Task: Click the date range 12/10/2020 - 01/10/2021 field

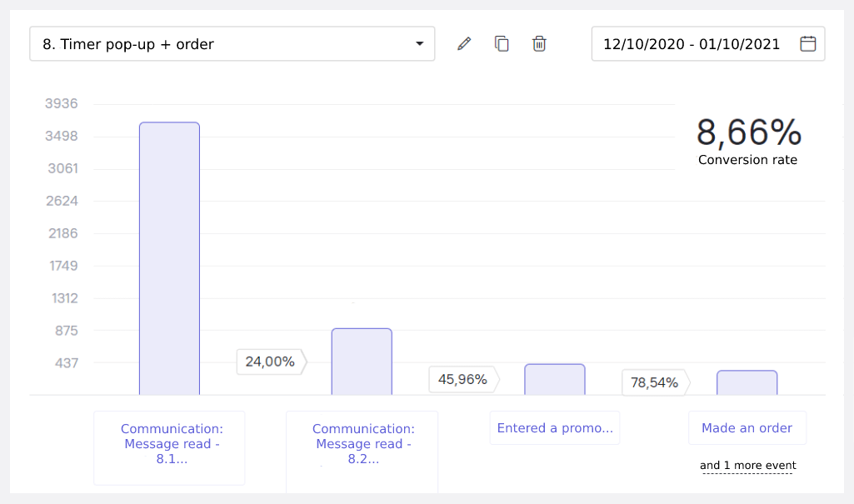Action: pyautogui.click(x=692, y=44)
